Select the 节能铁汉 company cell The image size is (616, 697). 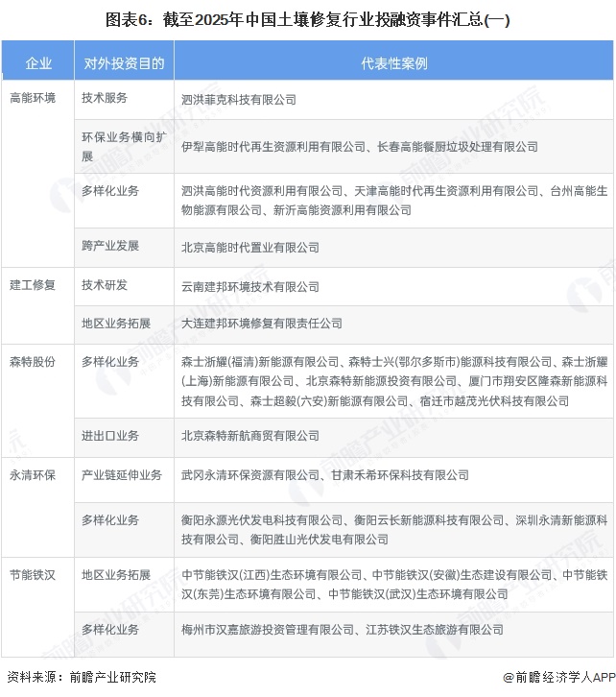pyautogui.click(x=37, y=607)
